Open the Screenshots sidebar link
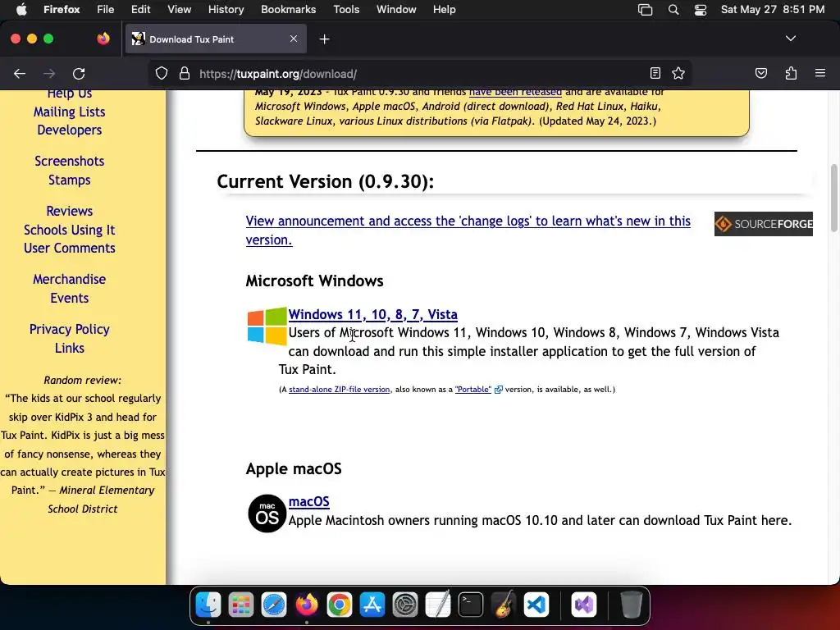The height and width of the screenshot is (630, 840). pos(69,162)
